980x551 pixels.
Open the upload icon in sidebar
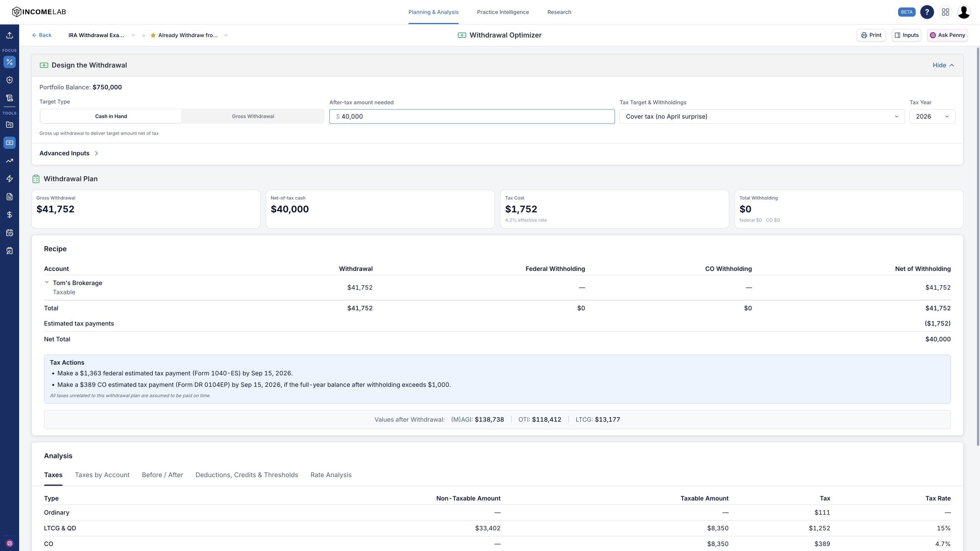coord(10,35)
